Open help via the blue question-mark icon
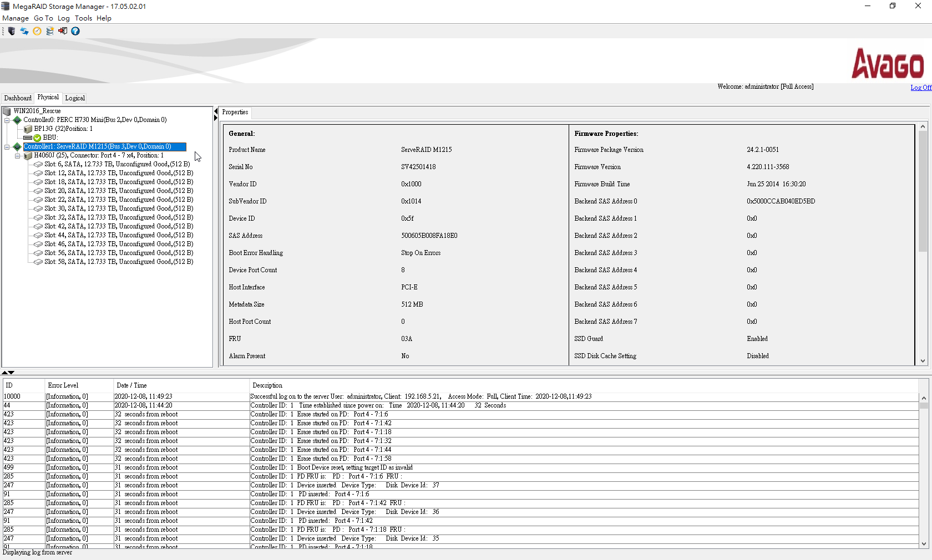This screenshot has height=560, width=932. [x=75, y=31]
